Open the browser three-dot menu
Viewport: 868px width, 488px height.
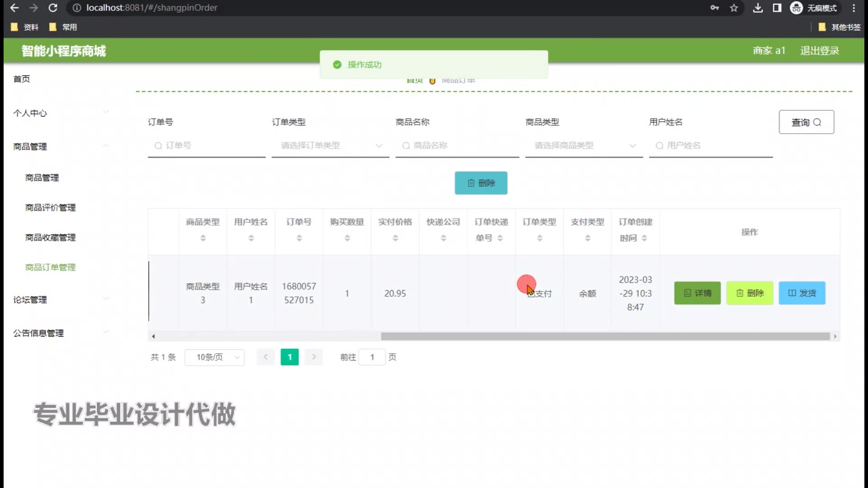click(x=854, y=8)
